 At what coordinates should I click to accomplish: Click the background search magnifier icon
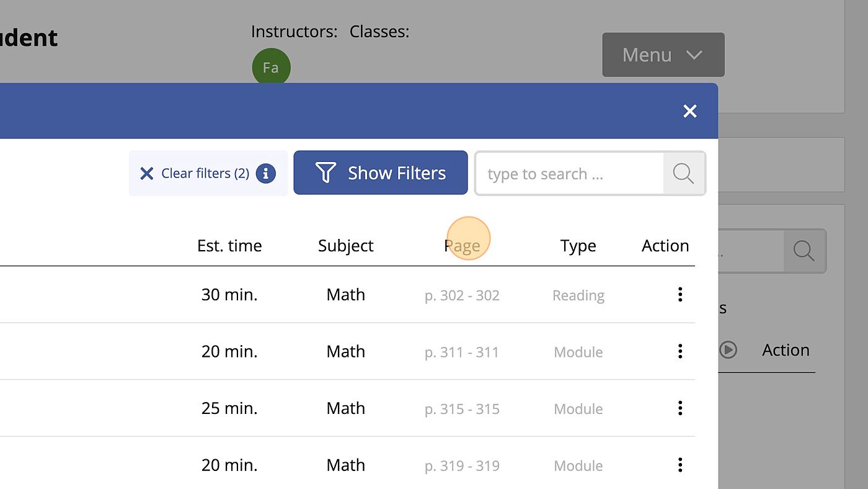[x=804, y=251]
